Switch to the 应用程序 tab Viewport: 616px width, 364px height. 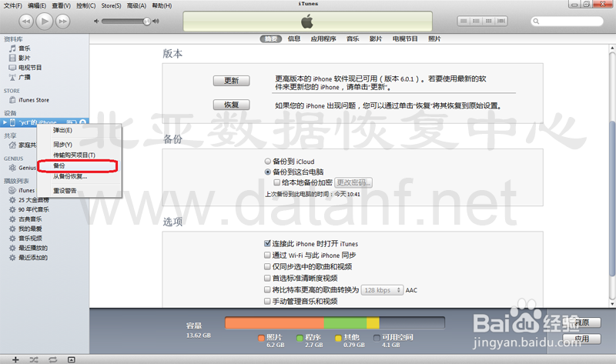tap(323, 39)
